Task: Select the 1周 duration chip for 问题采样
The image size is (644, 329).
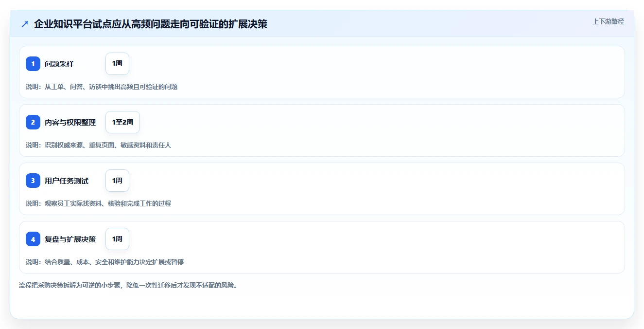Action: (x=117, y=64)
